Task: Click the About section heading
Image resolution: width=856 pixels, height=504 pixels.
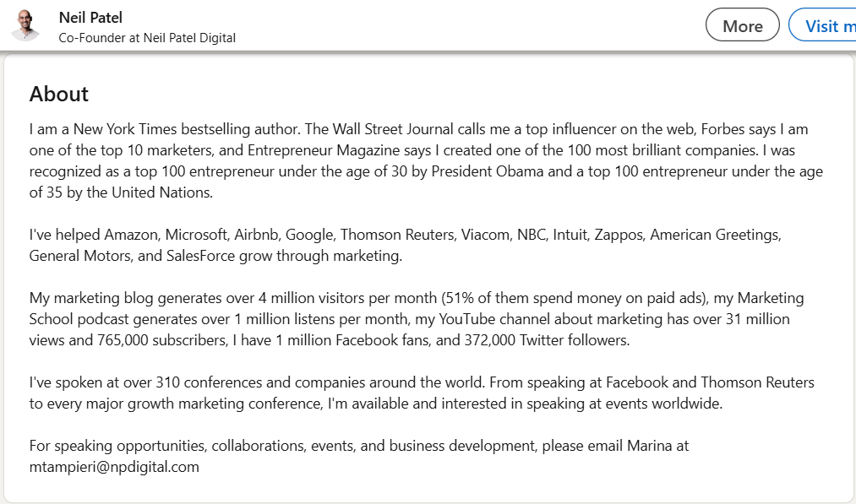Action: tap(59, 94)
